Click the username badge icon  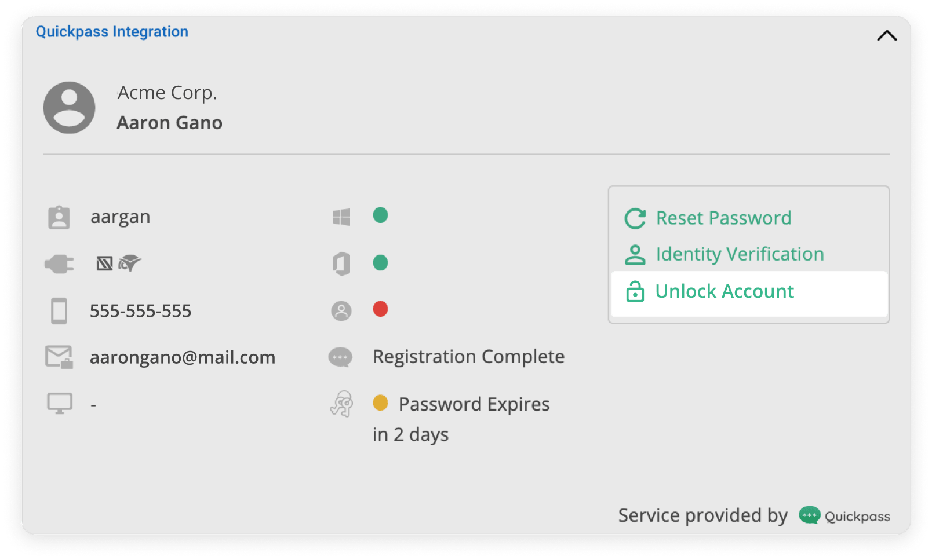pyautogui.click(x=59, y=217)
